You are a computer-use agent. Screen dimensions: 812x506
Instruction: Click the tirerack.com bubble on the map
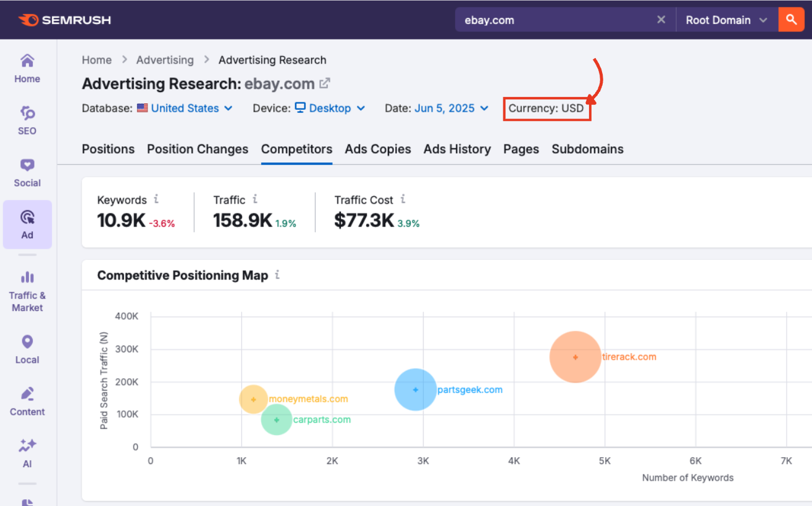point(575,357)
